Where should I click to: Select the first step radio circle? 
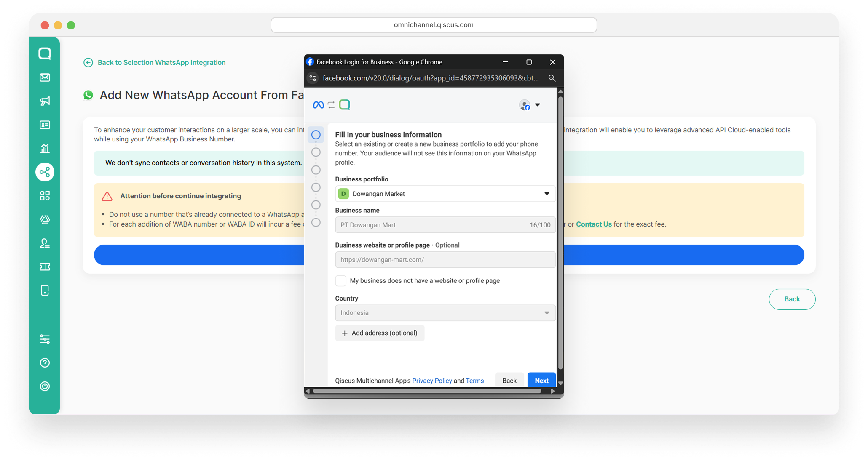click(316, 135)
